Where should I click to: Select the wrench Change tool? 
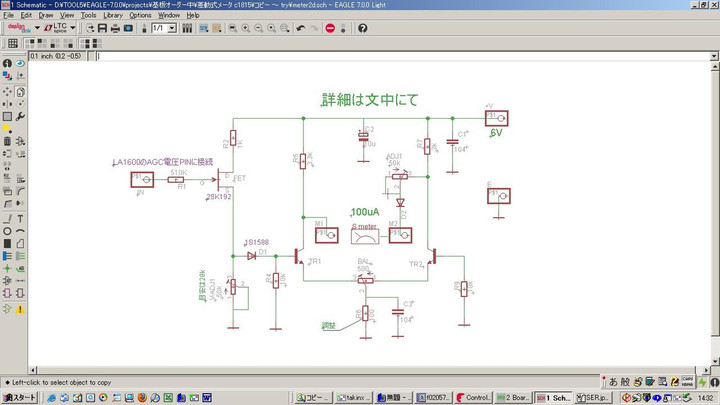[x=21, y=116]
